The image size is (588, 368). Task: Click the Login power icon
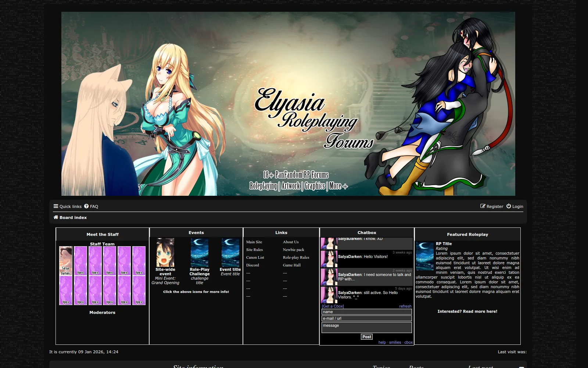tap(509, 206)
